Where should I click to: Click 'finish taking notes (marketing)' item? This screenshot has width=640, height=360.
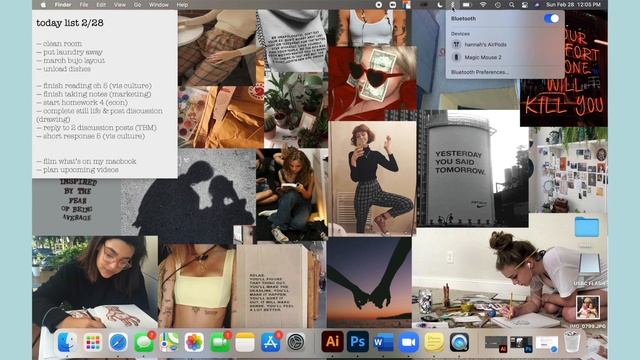click(x=93, y=94)
